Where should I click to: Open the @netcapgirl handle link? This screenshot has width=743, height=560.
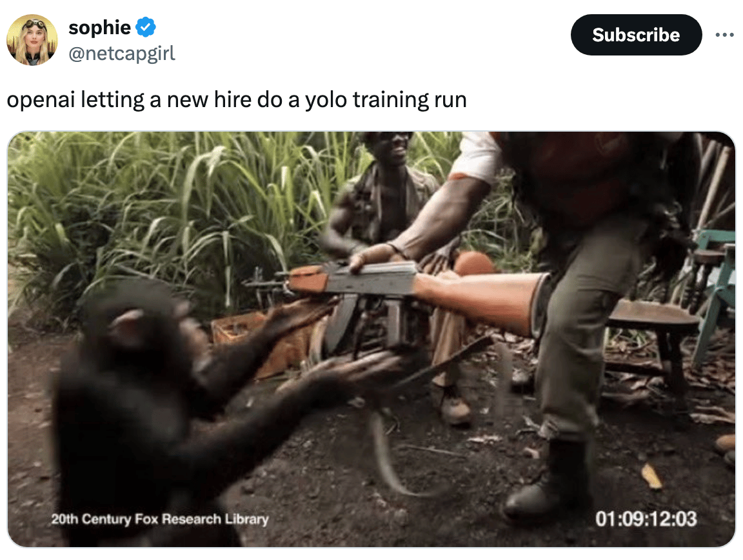click(122, 53)
